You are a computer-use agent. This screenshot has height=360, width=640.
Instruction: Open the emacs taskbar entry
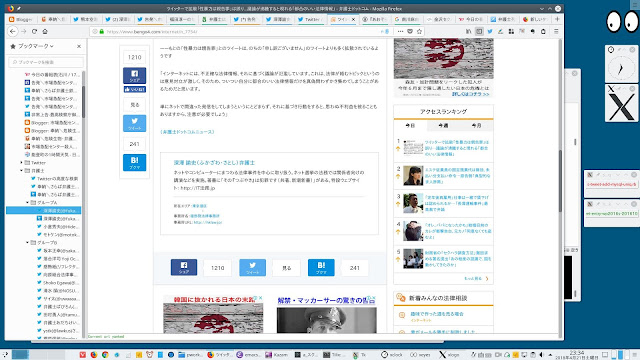click(x=249, y=355)
